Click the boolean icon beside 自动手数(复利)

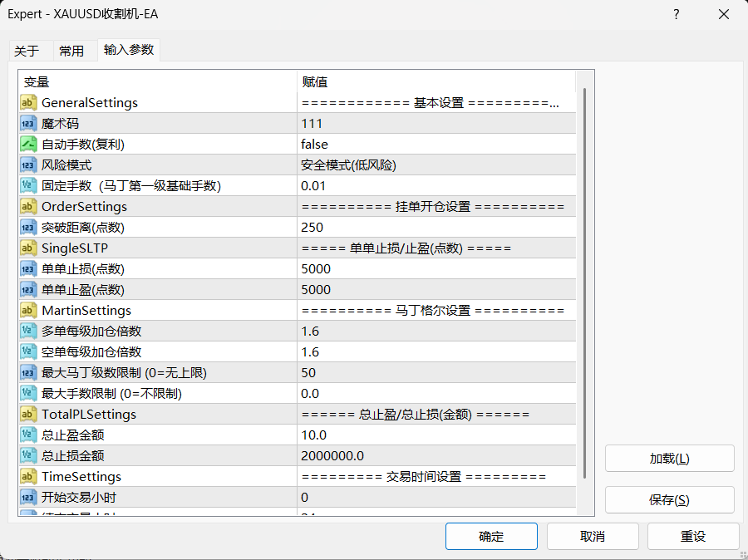[28, 144]
